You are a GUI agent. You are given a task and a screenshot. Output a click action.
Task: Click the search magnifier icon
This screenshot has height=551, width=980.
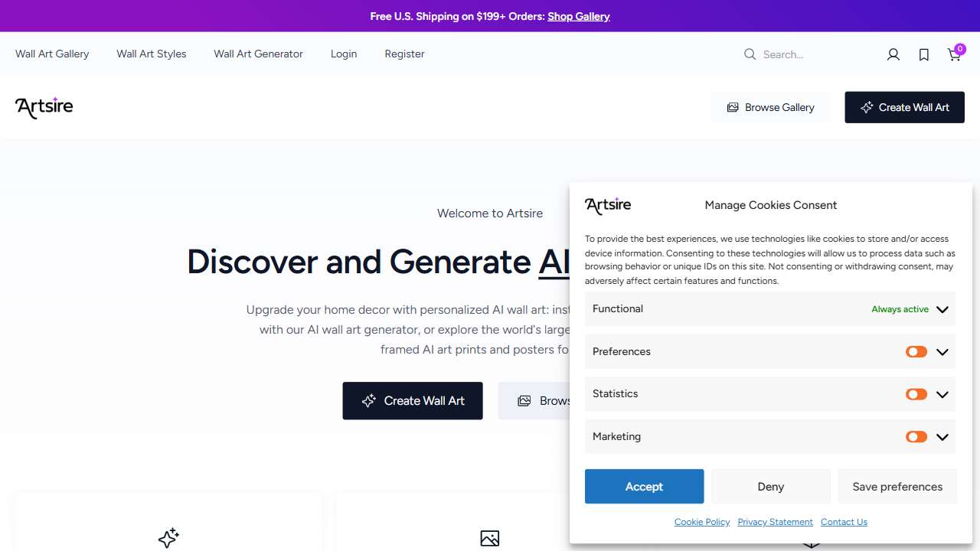point(750,54)
